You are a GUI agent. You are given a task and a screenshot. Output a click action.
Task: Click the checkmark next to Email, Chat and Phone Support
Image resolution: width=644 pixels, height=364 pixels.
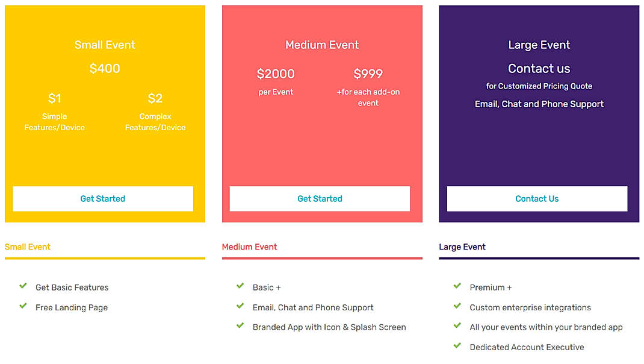pyautogui.click(x=240, y=306)
